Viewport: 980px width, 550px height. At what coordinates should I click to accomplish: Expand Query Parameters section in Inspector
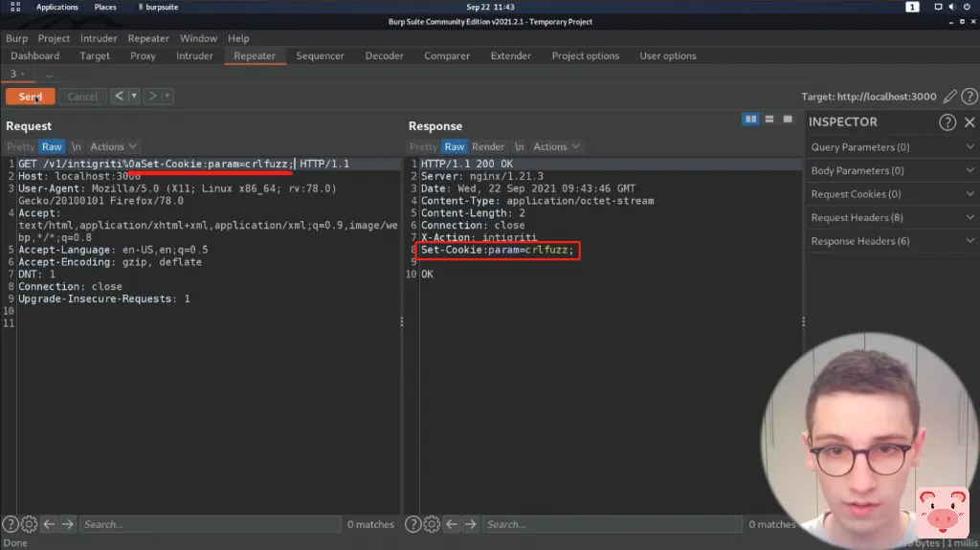click(892, 147)
